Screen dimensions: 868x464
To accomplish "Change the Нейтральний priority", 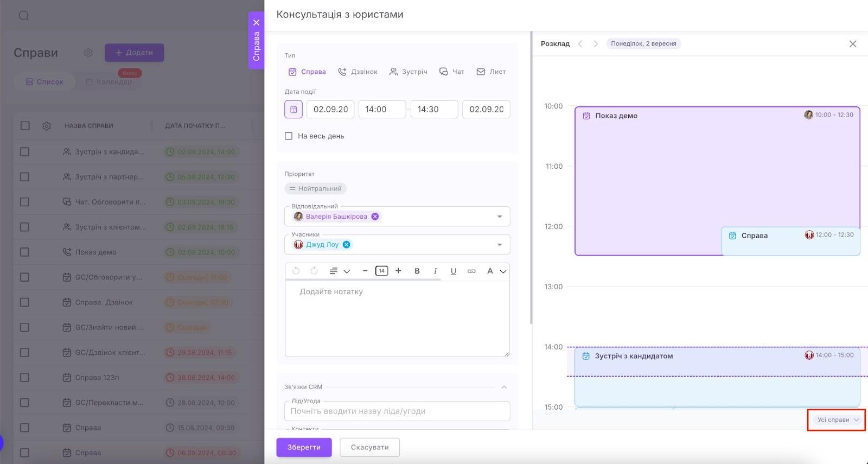I will [315, 189].
